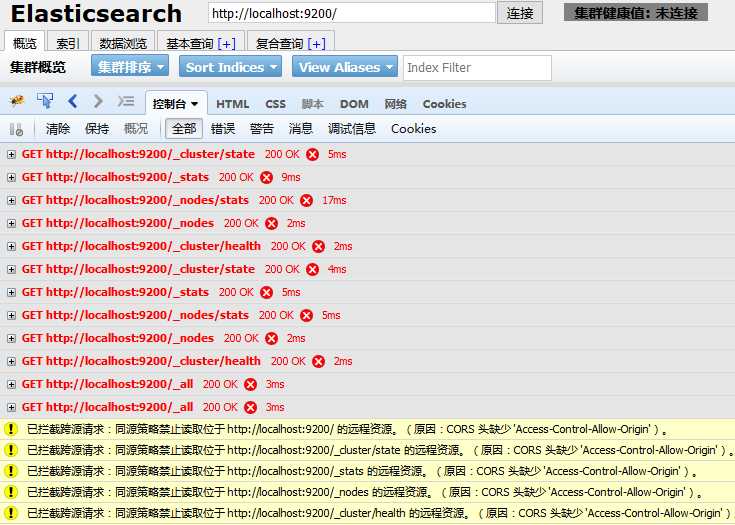Open the DOM panel tab
The height and width of the screenshot is (525, 735).
point(354,104)
